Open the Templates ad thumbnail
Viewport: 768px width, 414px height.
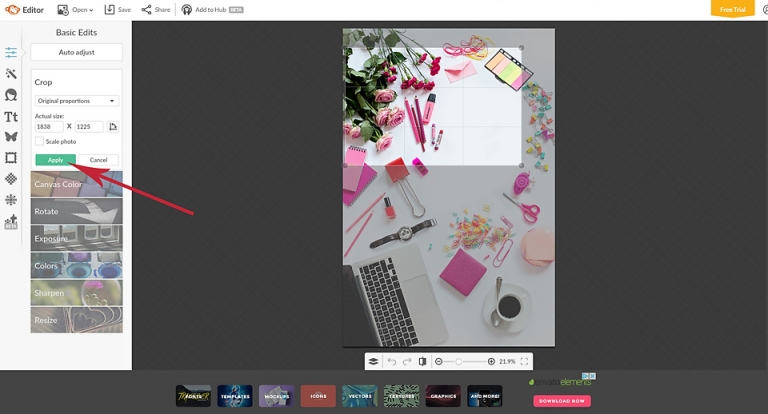pos(235,396)
